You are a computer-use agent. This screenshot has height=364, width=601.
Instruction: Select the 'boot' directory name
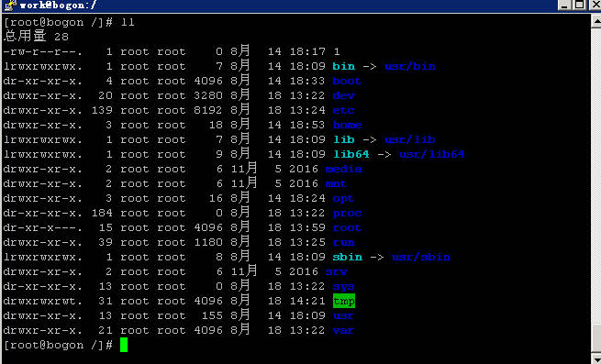click(347, 81)
